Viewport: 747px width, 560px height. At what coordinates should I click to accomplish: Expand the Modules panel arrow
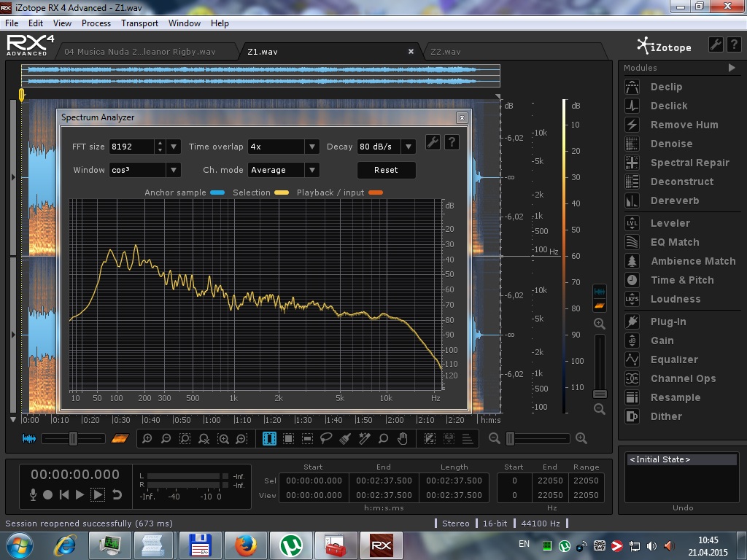click(x=732, y=68)
